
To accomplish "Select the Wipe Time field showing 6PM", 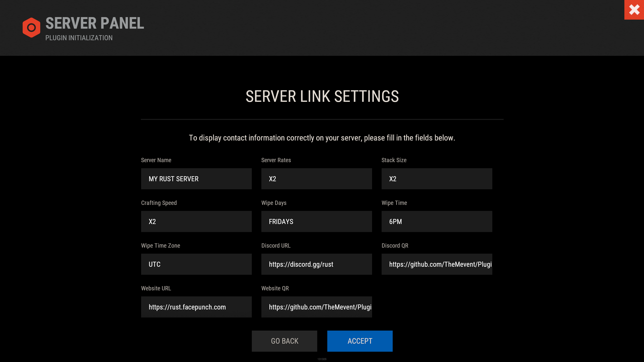I will click(x=437, y=221).
